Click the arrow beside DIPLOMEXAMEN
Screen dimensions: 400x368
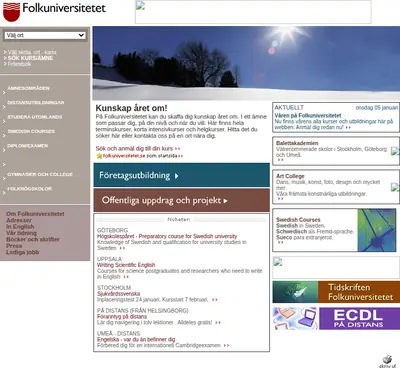pyautogui.click(x=4, y=150)
